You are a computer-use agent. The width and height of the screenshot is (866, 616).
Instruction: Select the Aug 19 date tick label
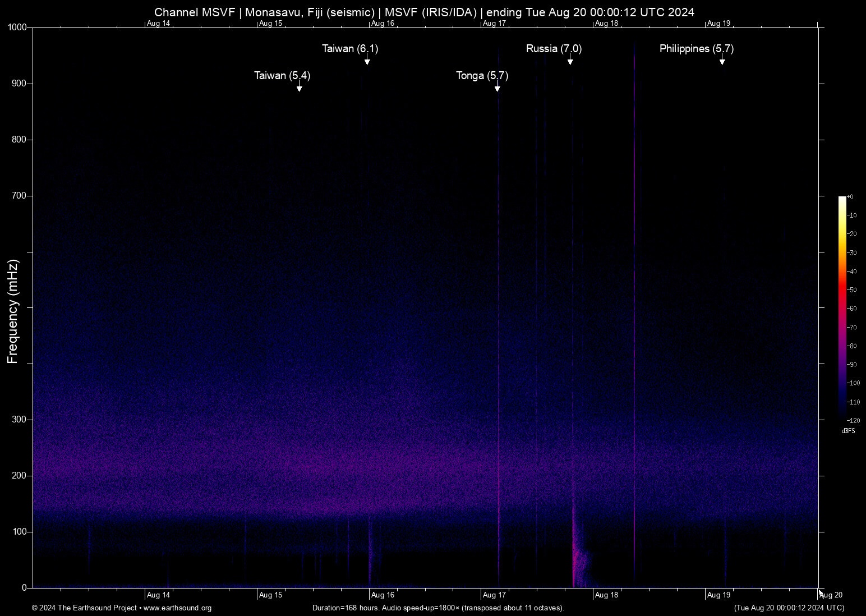click(718, 595)
